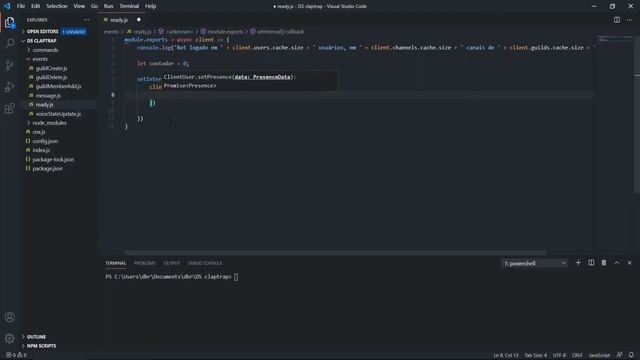The height and width of the screenshot is (360, 640).
Task: Switch to the ready.js editor tab
Action: point(118,20)
